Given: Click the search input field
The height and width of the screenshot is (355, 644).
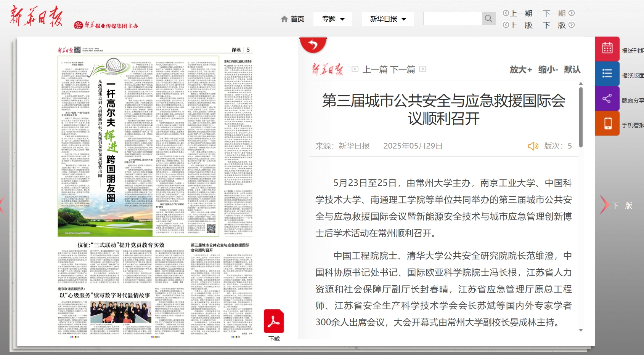Looking at the screenshot, I should point(453,19).
